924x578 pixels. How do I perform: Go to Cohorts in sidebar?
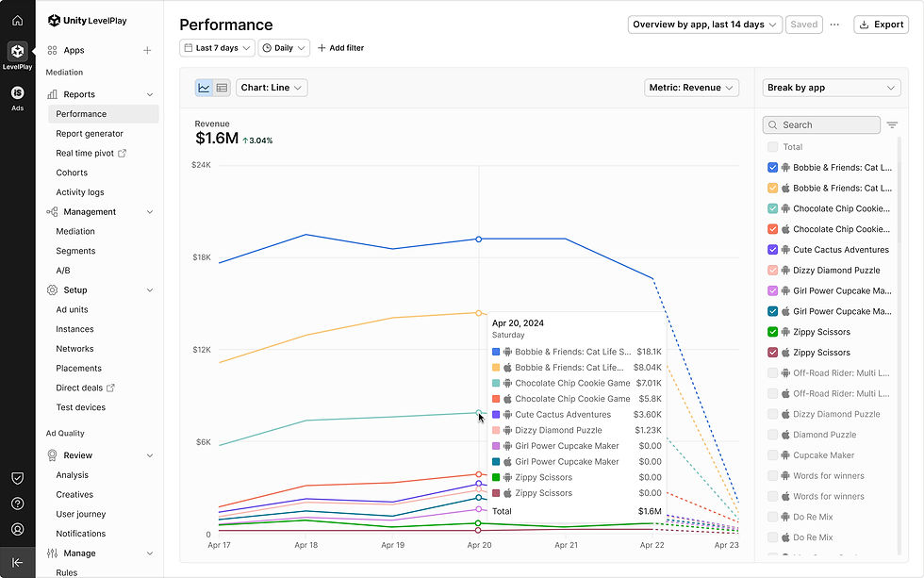[x=72, y=173]
